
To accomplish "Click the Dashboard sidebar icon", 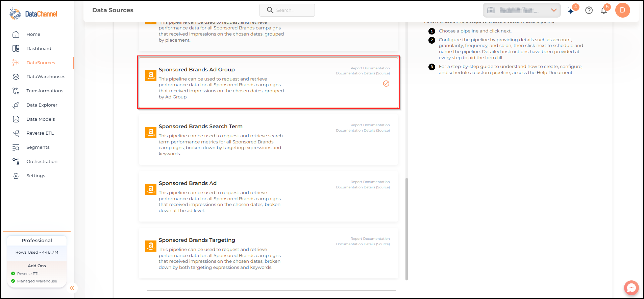I will point(16,48).
